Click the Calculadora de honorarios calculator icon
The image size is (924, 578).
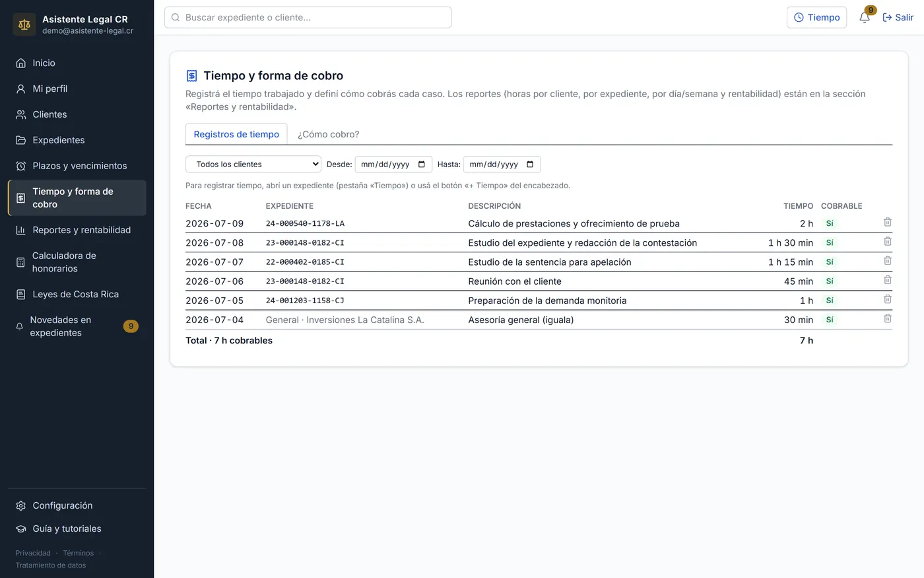[20, 262]
